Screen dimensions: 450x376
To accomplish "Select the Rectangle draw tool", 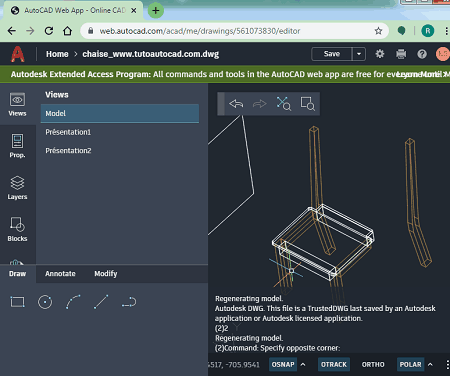I will 17,302.
